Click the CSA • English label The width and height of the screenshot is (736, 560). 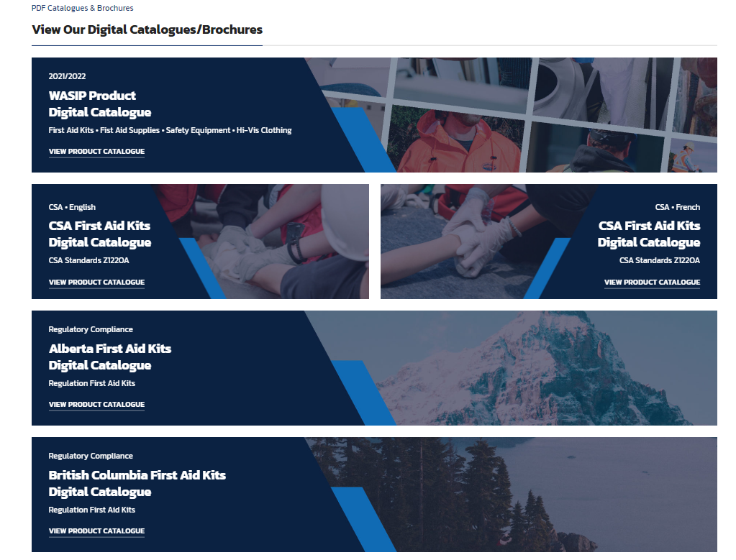(72, 207)
